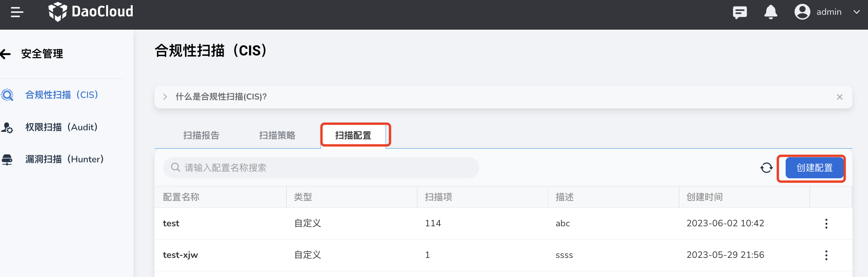
Task: Click the 描述 column header
Action: [565, 197]
